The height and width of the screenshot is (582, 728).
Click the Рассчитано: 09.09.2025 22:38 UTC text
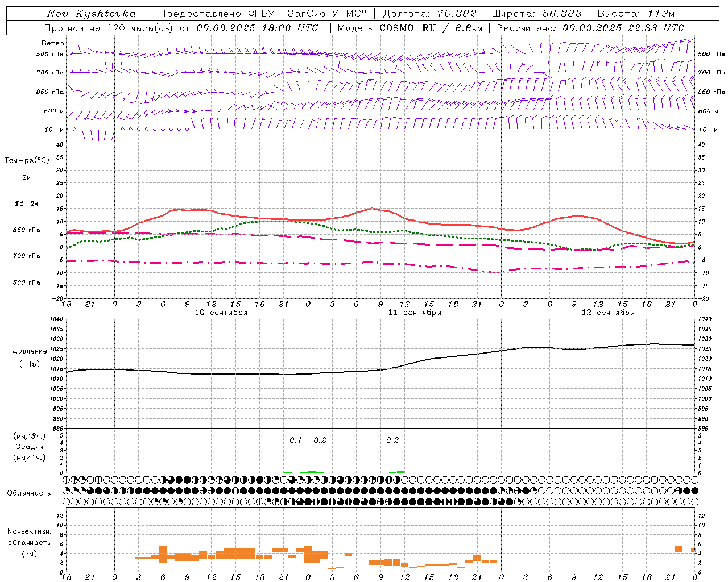[x=590, y=28]
